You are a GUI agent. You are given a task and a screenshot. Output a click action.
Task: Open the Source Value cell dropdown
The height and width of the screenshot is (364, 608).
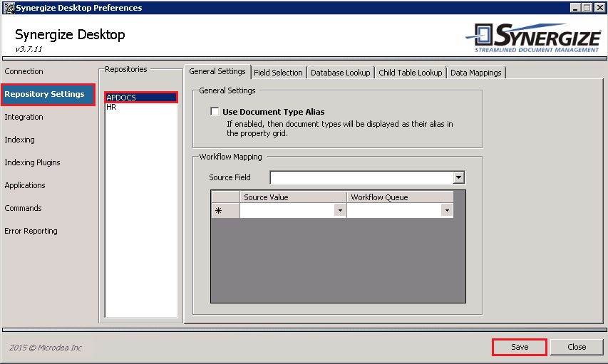pos(340,210)
